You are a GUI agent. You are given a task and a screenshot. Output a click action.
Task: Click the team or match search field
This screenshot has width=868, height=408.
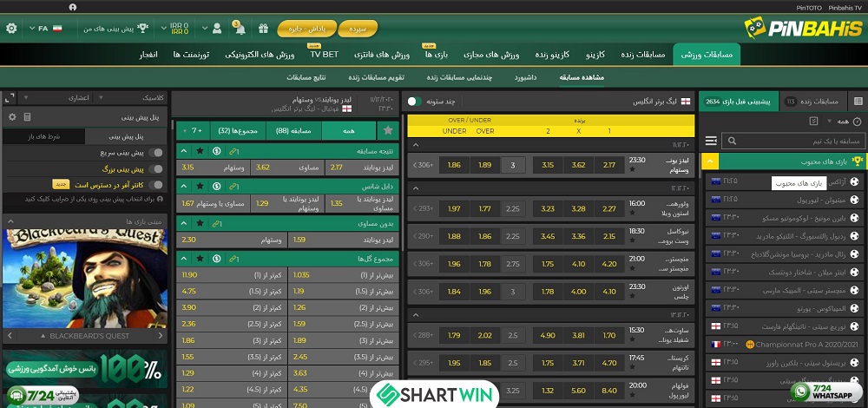pyautogui.click(x=792, y=141)
